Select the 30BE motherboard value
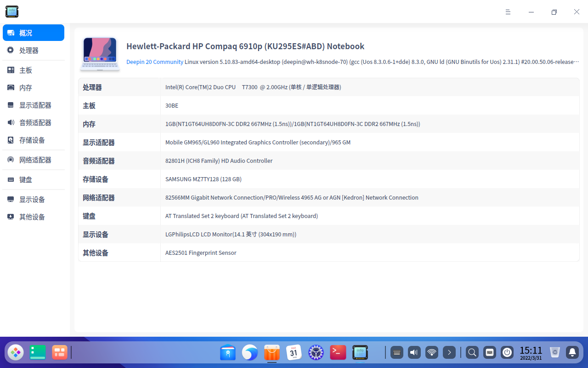 [x=172, y=105]
